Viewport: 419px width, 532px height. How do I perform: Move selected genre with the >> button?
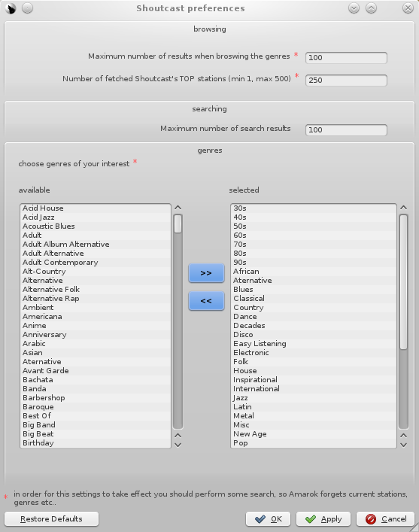click(x=206, y=273)
